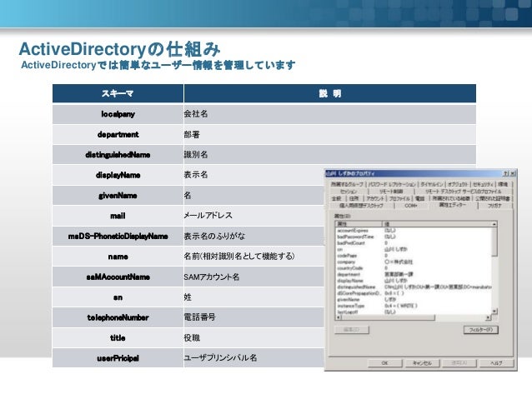The width and height of the screenshot is (532, 399).
Task: Select the dSCorePropagationData attribute row
Action: (414, 293)
